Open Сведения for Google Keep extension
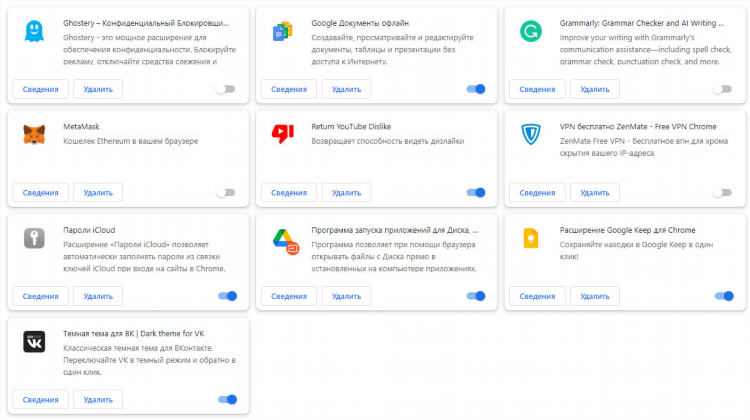Image resolution: width=750 pixels, height=420 pixels. [537, 296]
